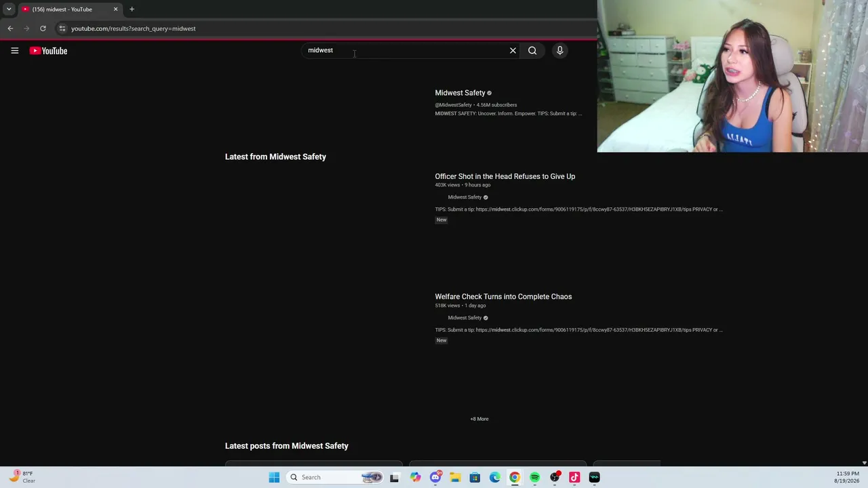868x488 pixels.
Task: View site information for youtube.com
Action: [62, 28]
